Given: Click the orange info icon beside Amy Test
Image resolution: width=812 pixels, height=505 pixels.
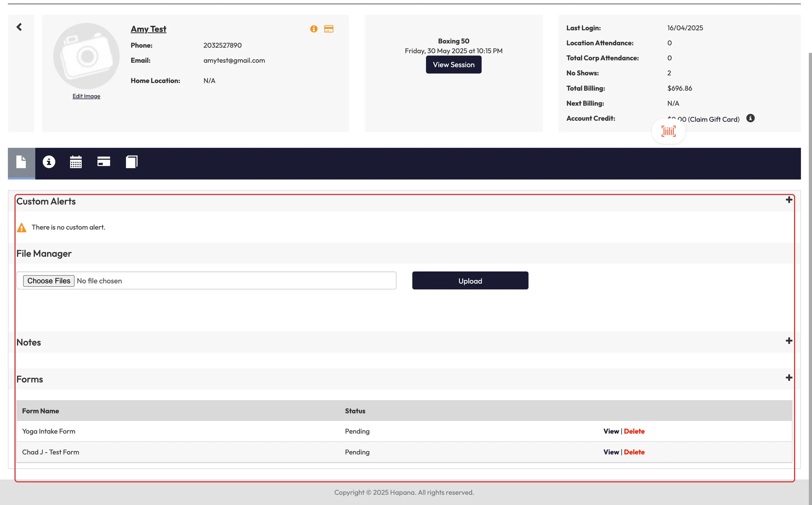Looking at the screenshot, I should click(314, 29).
